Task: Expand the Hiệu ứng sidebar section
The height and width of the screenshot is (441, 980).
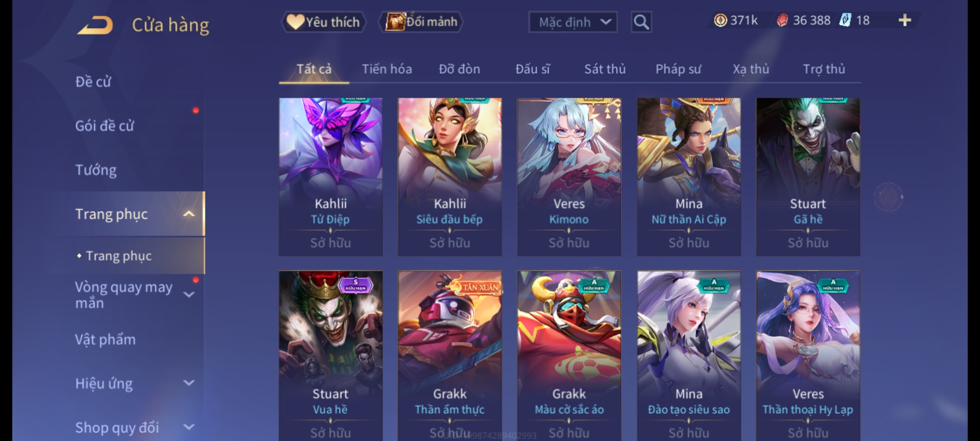Action: click(189, 383)
